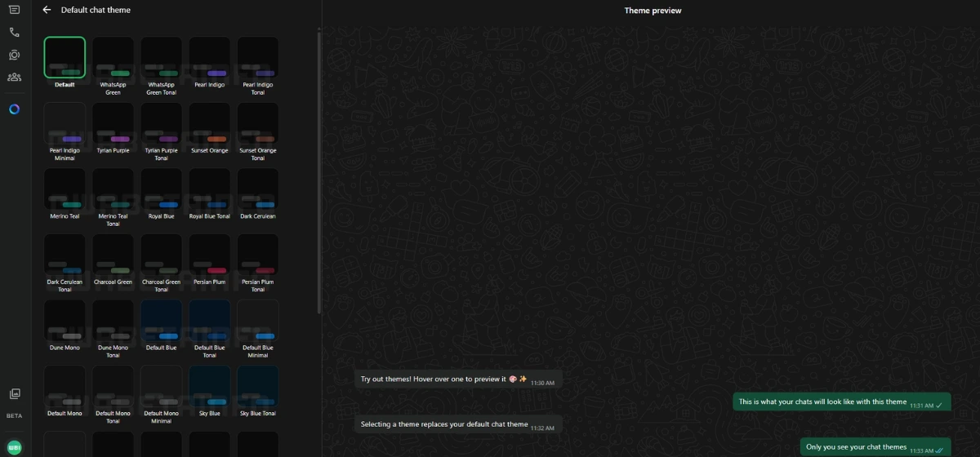Image resolution: width=980 pixels, height=457 pixels.
Task: Select the Default Blue Tonal theme
Action: [x=210, y=321]
